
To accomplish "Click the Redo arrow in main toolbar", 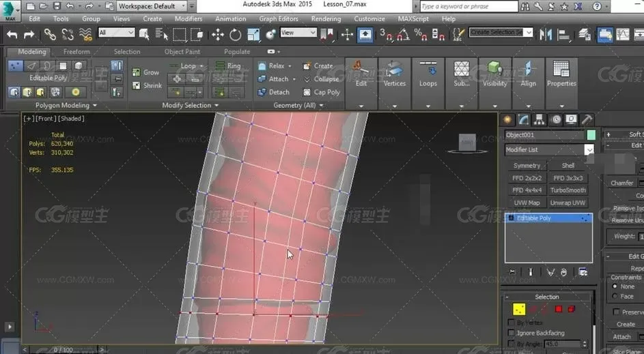I will pyautogui.click(x=29, y=35).
